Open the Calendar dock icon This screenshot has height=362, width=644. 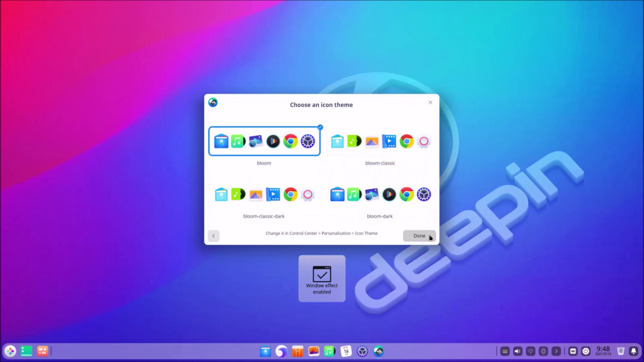pos(346,351)
